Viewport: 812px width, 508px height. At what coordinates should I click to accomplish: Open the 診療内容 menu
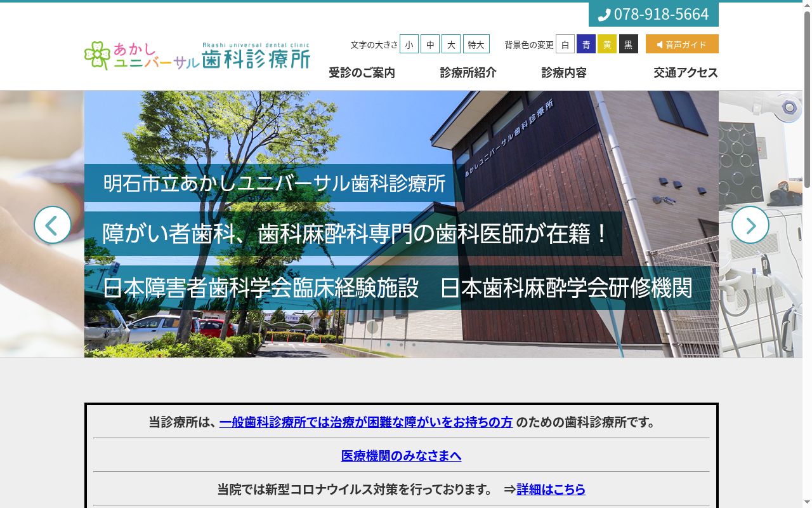[564, 72]
